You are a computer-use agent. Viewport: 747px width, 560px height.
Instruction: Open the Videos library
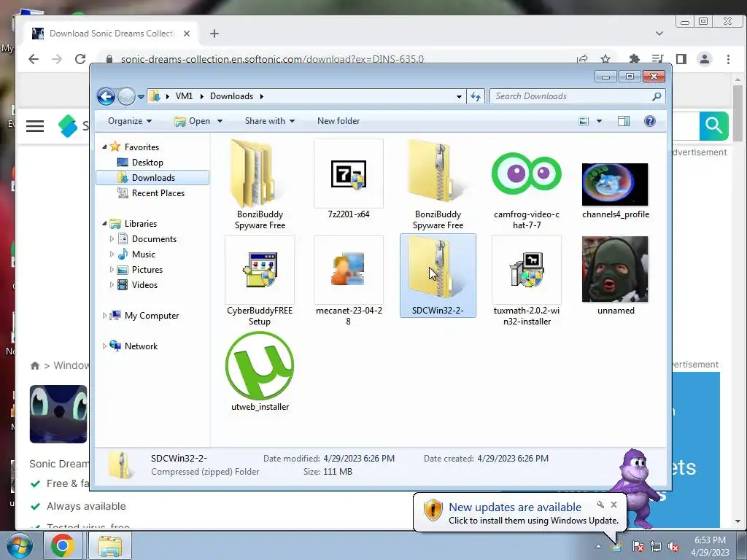[144, 285]
